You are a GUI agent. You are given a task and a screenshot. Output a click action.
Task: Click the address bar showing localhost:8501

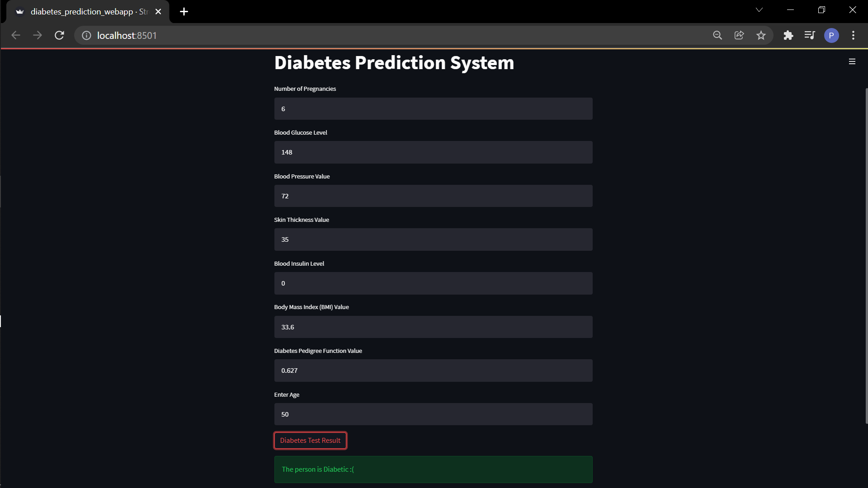point(127,35)
